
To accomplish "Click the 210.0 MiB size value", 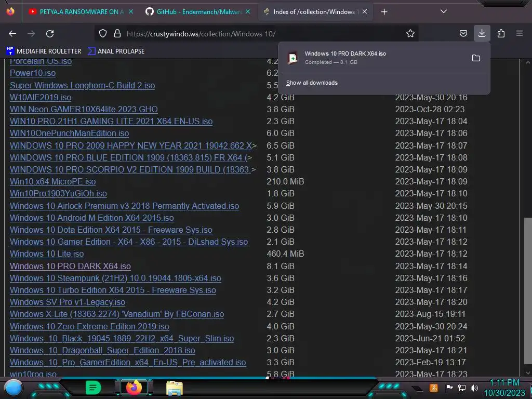I will click(285, 181).
